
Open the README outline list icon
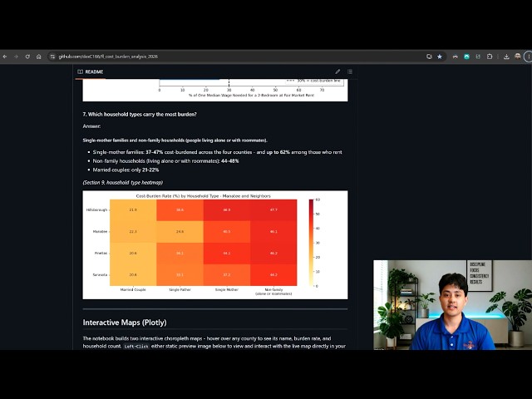point(350,71)
